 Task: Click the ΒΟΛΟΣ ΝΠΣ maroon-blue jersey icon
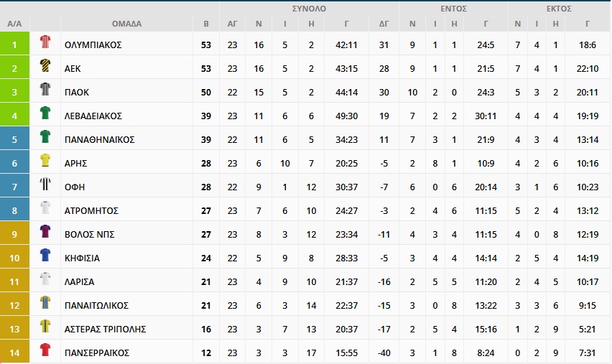tap(45, 231)
